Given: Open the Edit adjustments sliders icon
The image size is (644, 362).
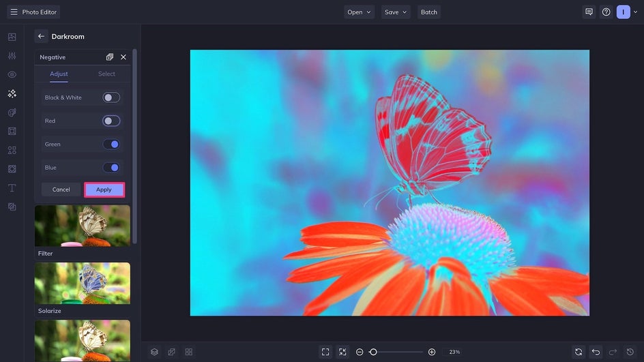Looking at the screenshot, I should (12, 56).
